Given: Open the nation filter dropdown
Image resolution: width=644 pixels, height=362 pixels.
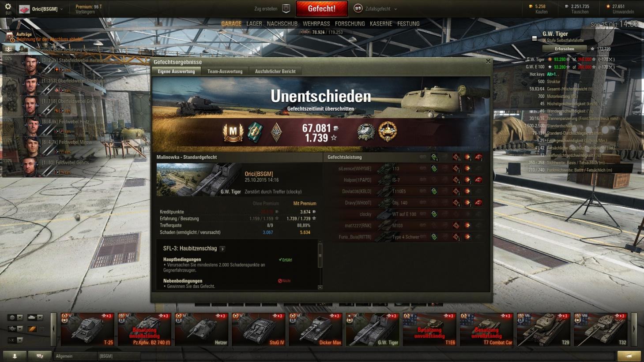Looking at the screenshot, I should (15, 317).
